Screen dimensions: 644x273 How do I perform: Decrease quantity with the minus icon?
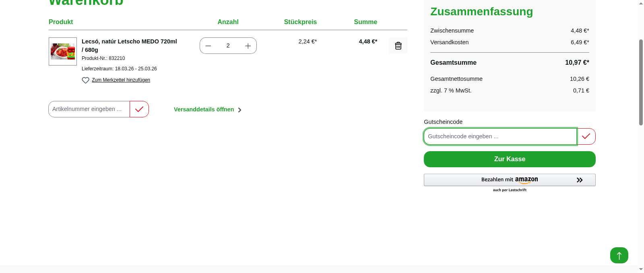pyautogui.click(x=208, y=45)
